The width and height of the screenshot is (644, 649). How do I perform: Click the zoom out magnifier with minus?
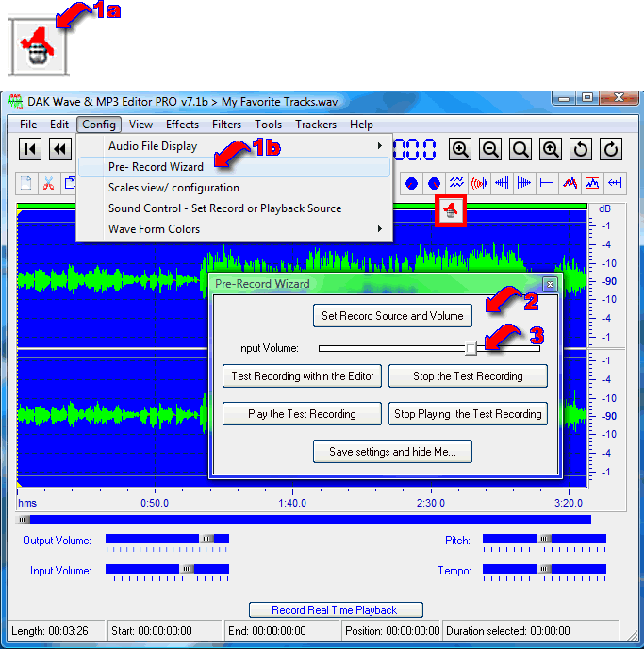[x=490, y=149]
